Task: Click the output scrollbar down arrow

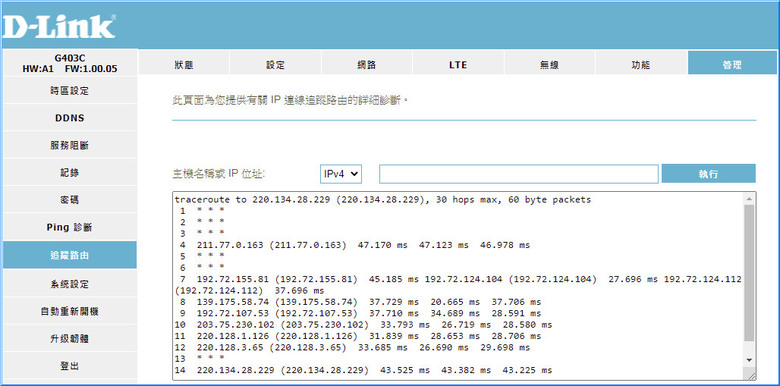Action: 749,359
